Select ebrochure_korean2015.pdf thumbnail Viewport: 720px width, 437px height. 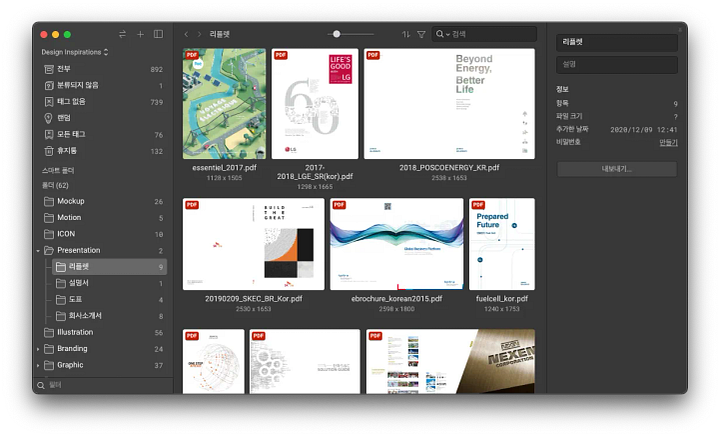tap(397, 244)
